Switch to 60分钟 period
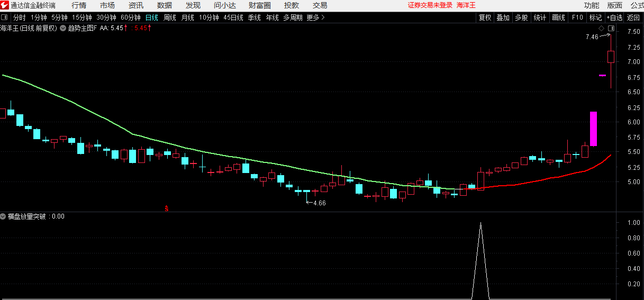This screenshot has height=300, width=644. pos(131,17)
